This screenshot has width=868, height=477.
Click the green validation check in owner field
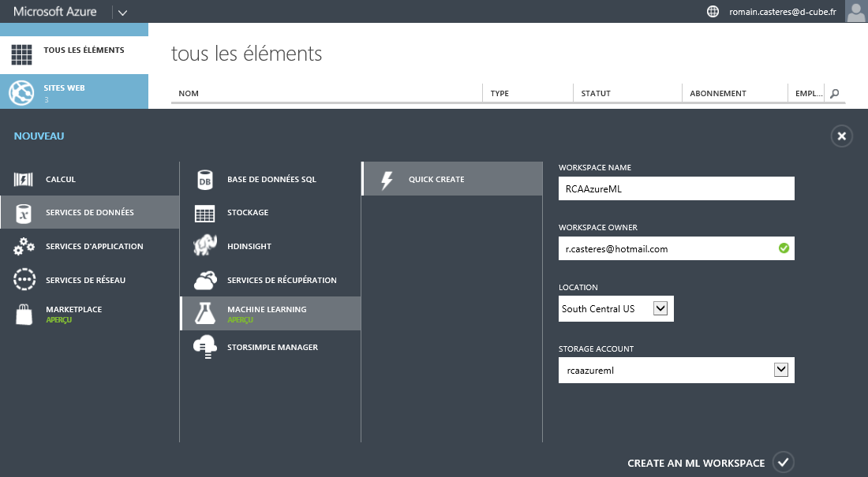tap(784, 248)
